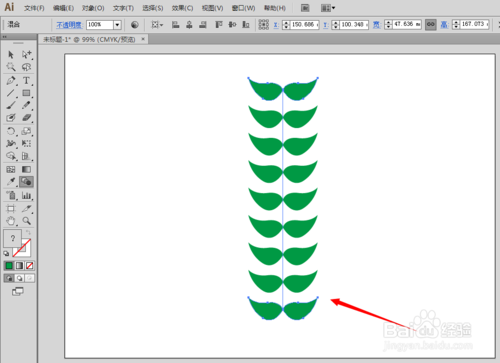Pick the Column Graph tool
This screenshot has width=500, height=363.
[26, 195]
